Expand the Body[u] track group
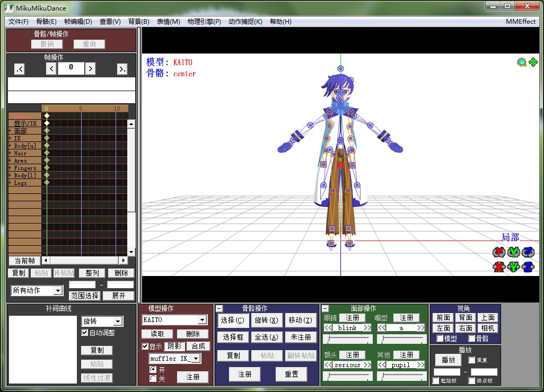This screenshot has width=544, height=392. point(10,146)
